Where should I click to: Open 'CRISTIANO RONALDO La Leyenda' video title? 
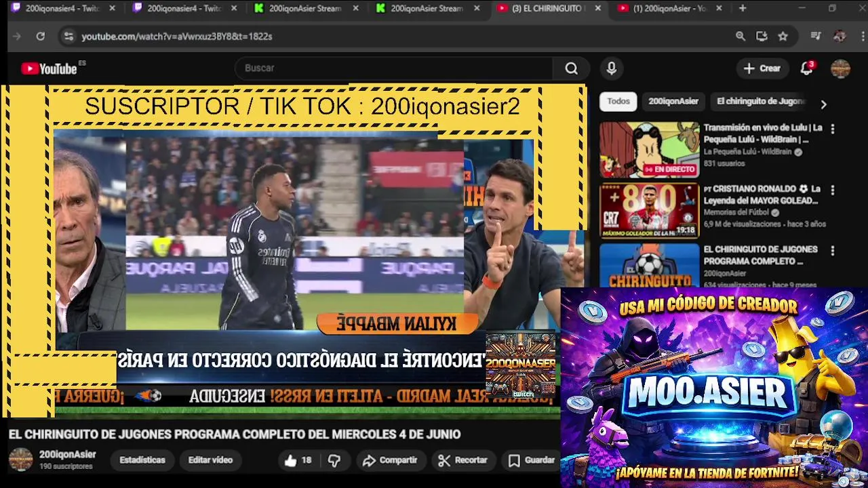coord(762,195)
